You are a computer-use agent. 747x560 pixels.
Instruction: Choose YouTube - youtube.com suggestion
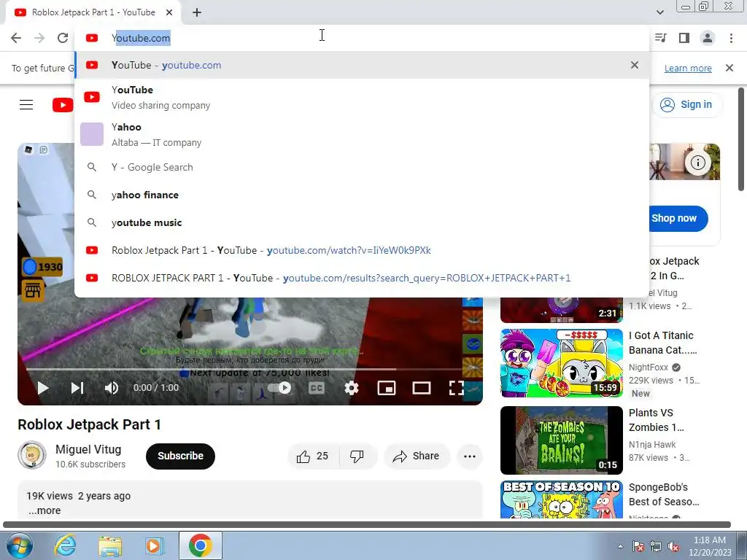(x=362, y=65)
